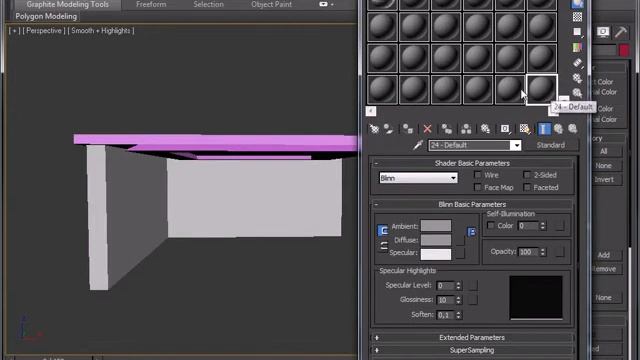Reset map/material with the red X icon
This screenshot has width=640, height=360.
pos(427,129)
